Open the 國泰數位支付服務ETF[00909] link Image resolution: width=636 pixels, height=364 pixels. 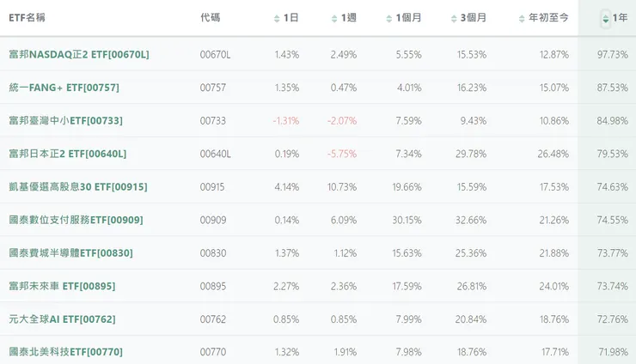coord(76,220)
